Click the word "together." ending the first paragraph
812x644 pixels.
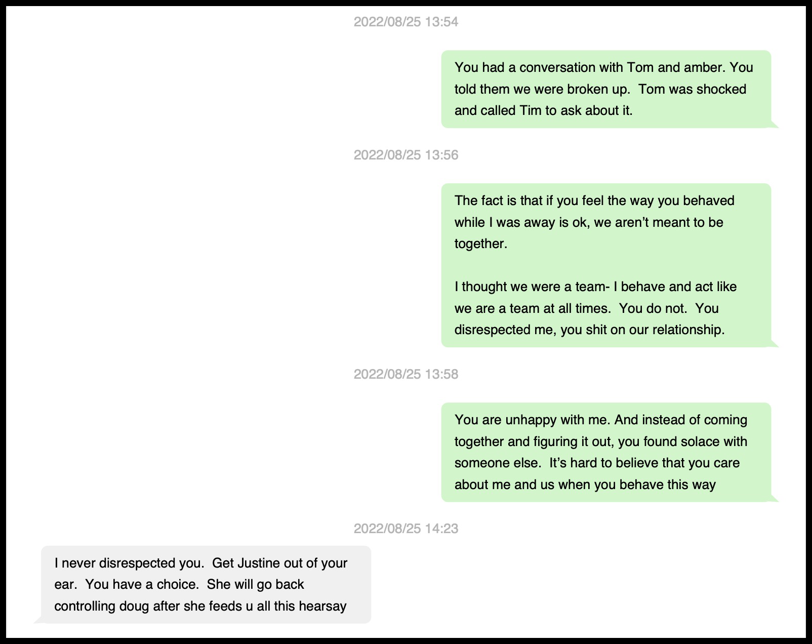click(x=480, y=244)
